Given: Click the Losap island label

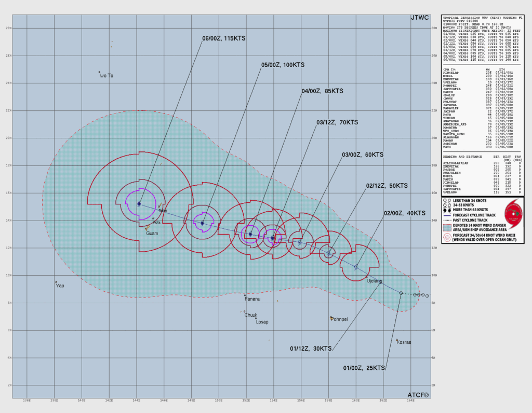Looking at the screenshot, I should [262, 321].
